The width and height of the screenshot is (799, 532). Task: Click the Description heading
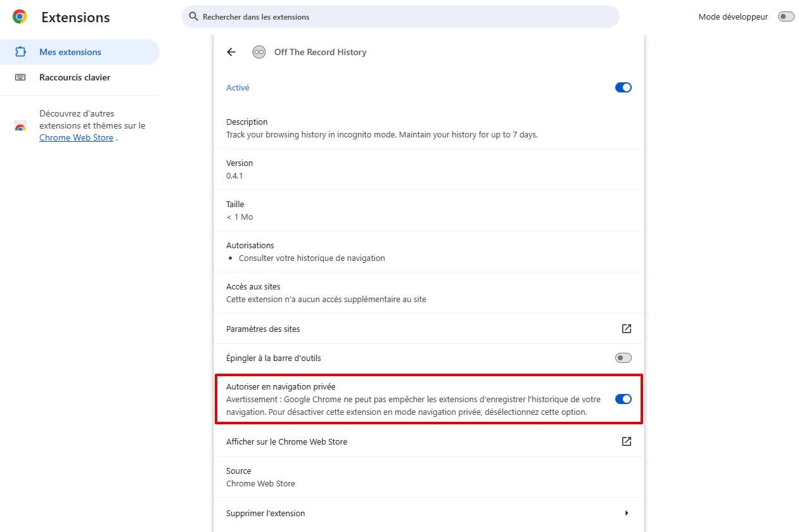click(247, 122)
